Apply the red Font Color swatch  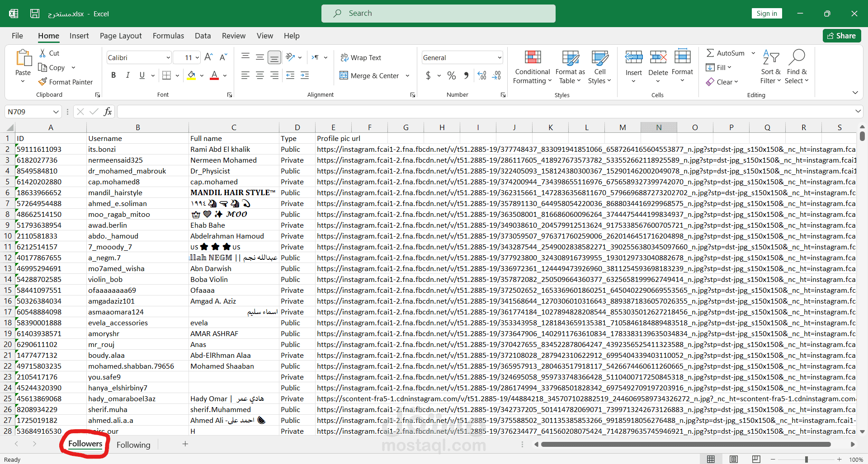click(x=215, y=75)
